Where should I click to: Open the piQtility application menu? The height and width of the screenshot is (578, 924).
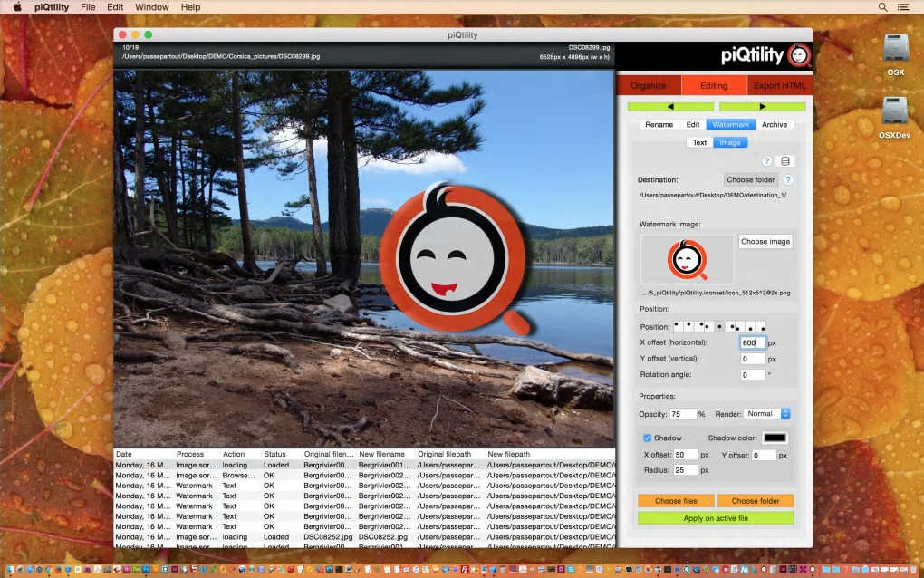52,7
